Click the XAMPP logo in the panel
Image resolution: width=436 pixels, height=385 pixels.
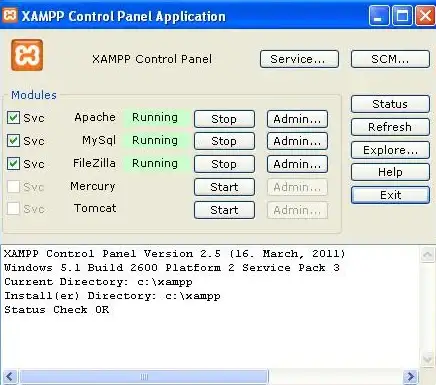click(x=27, y=55)
